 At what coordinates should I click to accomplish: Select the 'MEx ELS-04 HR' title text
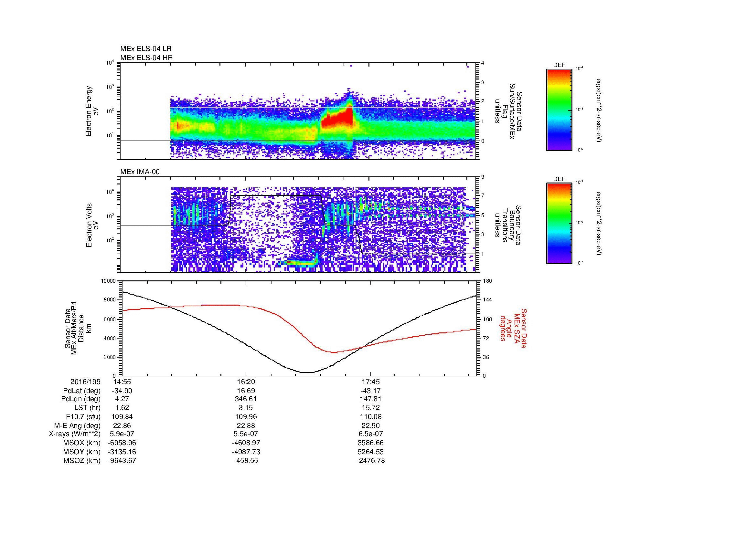pyautogui.click(x=146, y=58)
